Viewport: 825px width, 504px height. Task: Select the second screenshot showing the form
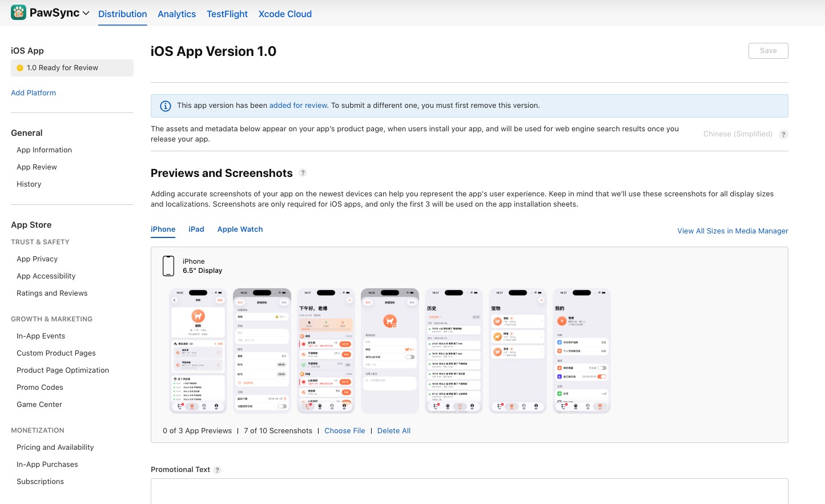click(262, 351)
